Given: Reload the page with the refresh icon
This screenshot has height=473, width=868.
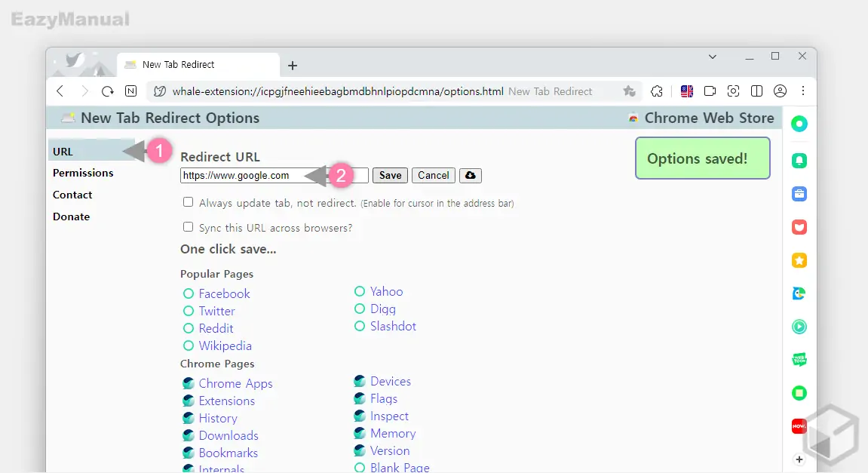Looking at the screenshot, I should point(107,91).
